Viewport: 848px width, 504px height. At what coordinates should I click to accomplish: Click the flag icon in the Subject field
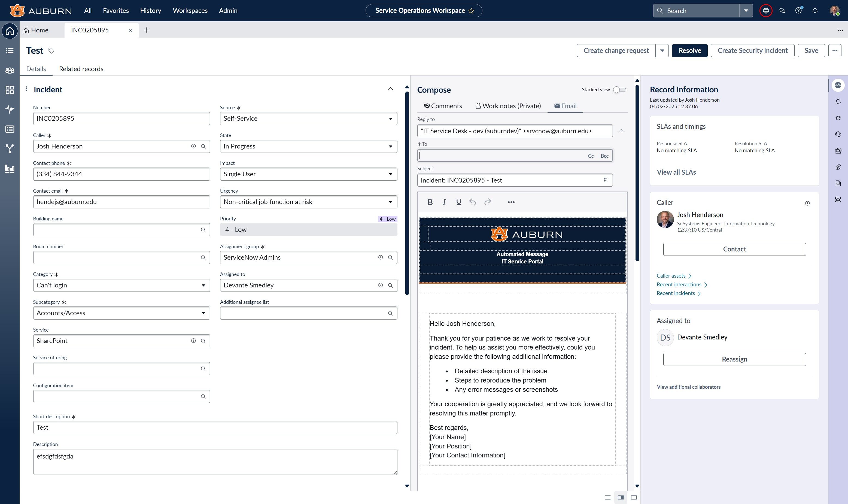click(x=606, y=180)
